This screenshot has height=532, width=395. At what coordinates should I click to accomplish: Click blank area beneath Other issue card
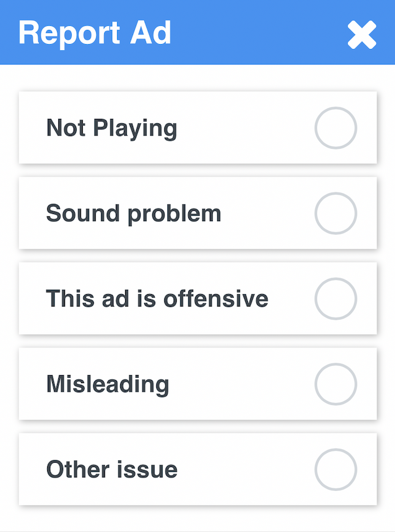coord(197,519)
